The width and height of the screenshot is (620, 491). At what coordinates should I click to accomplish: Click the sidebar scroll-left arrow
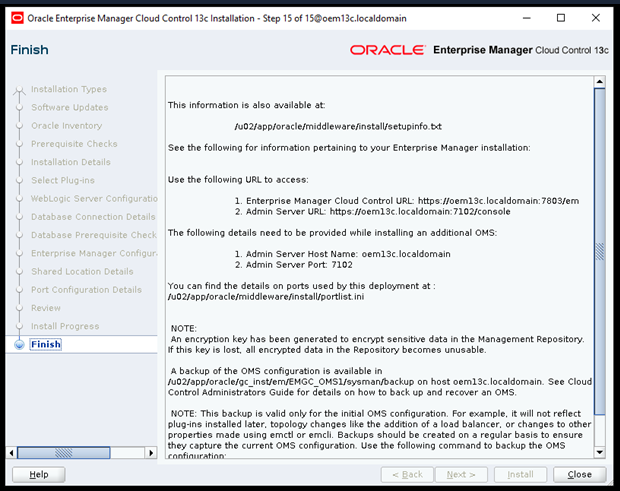point(11,453)
